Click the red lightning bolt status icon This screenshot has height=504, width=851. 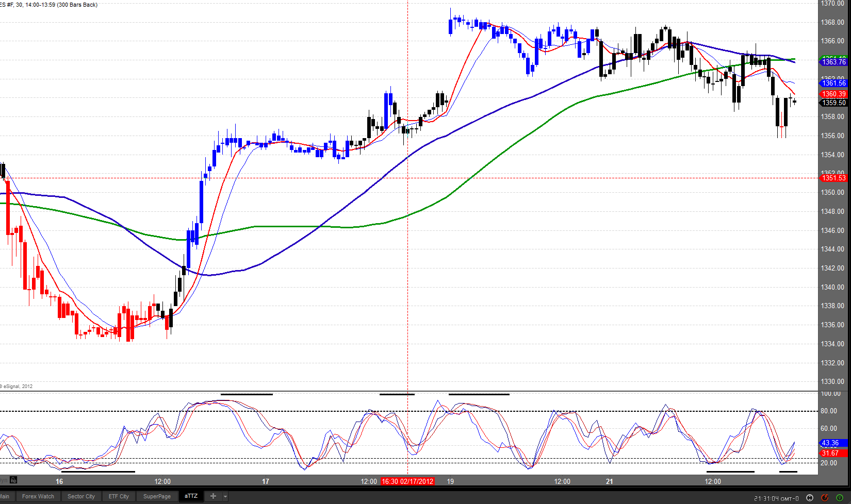click(x=825, y=498)
